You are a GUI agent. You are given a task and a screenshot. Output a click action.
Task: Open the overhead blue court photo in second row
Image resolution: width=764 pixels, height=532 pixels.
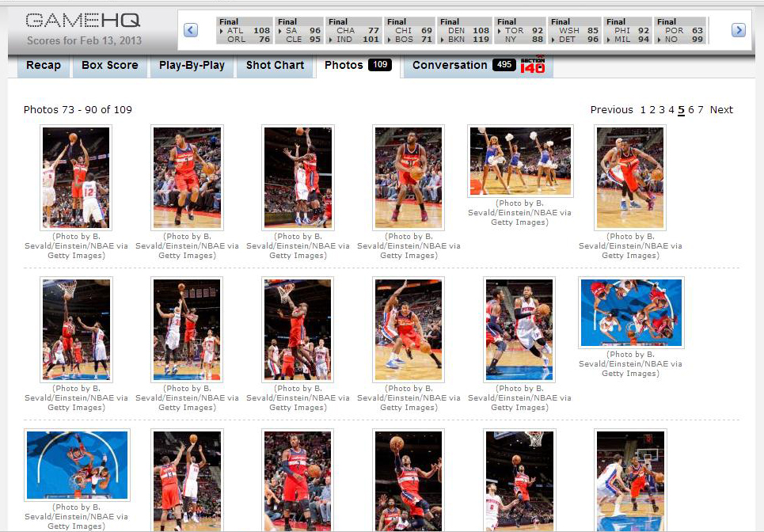631,313
